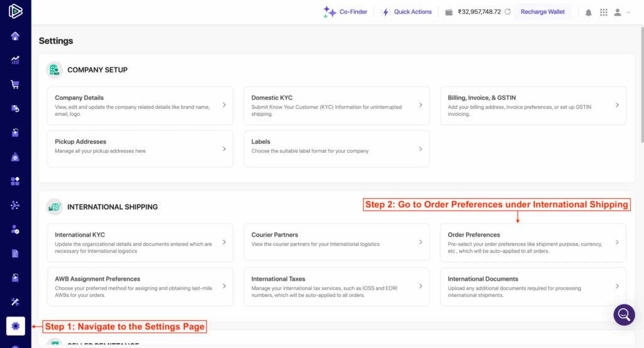
Task: Click the Recharge Wallet button
Action: [542, 12]
